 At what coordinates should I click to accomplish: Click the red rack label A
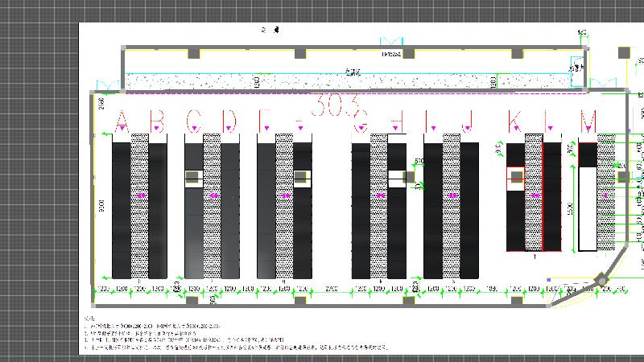point(122,122)
